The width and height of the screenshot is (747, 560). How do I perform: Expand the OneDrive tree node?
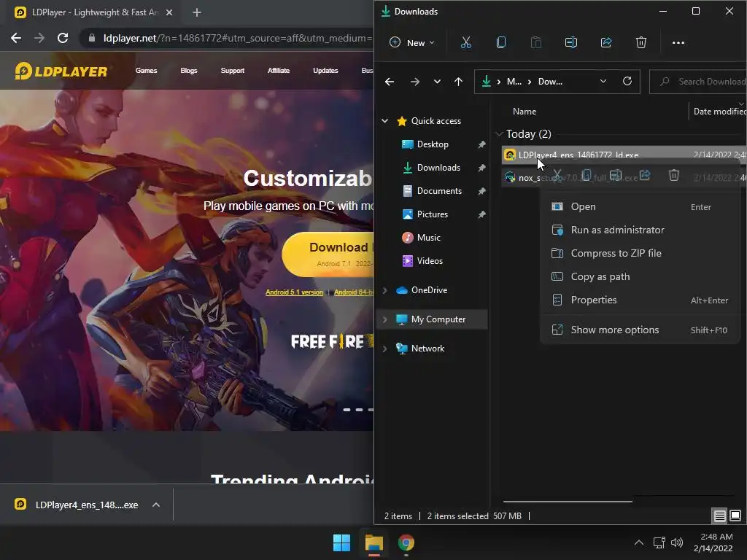click(384, 290)
